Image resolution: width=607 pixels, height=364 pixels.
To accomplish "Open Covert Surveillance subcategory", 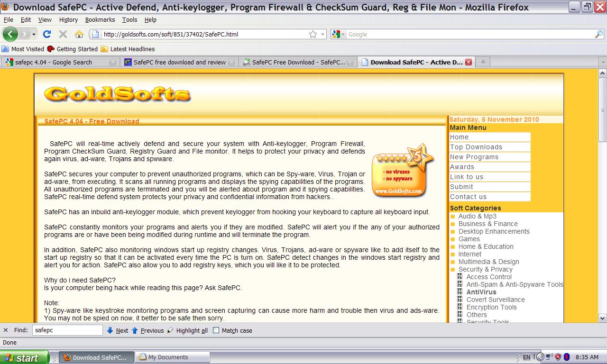I will pos(496,300).
